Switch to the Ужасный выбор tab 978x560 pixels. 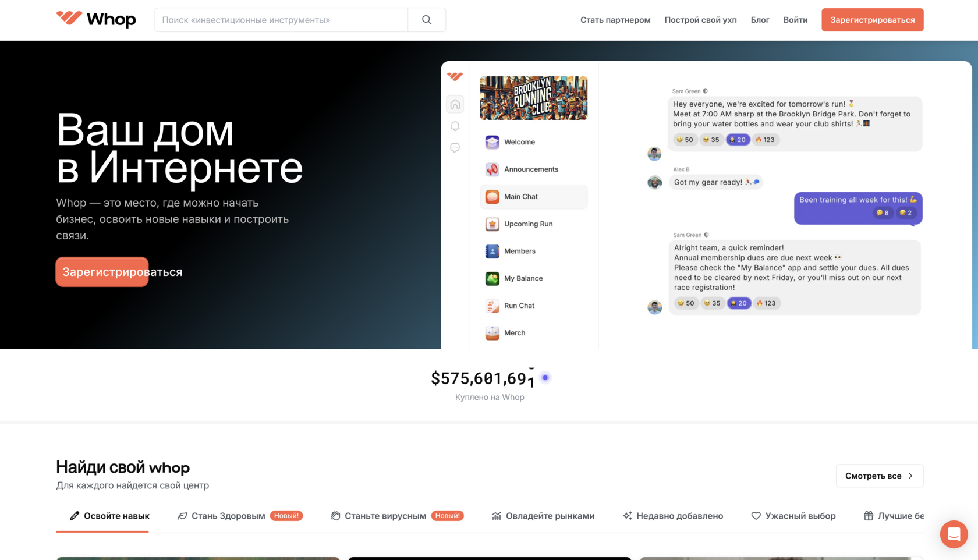tap(793, 516)
